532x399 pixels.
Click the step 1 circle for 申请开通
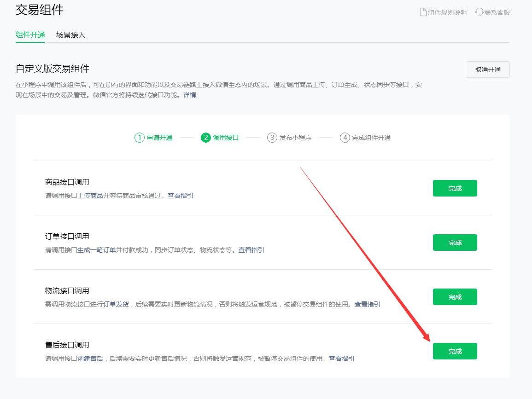tap(140, 138)
